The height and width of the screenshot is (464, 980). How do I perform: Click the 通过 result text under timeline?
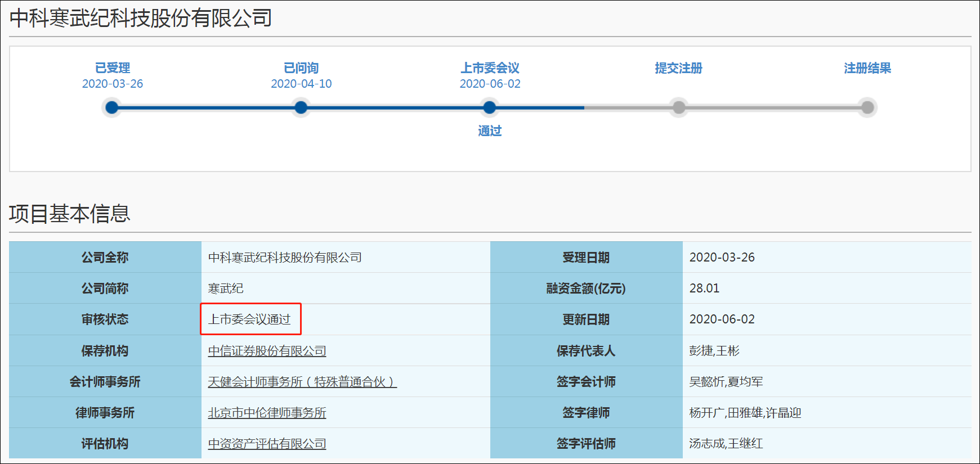tap(490, 131)
